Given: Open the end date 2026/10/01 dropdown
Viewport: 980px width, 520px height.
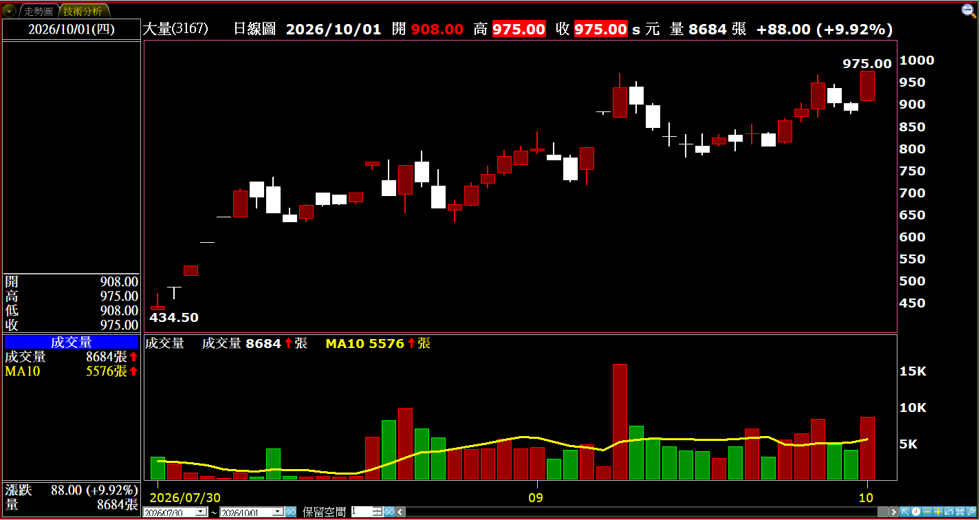Looking at the screenshot, I should click(x=277, y=512).
